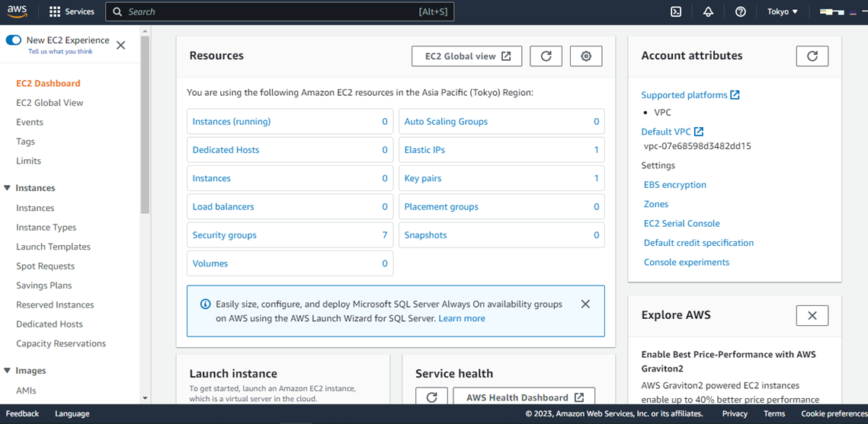Open Auto Scaling Groups resource link

click(446, 121)
